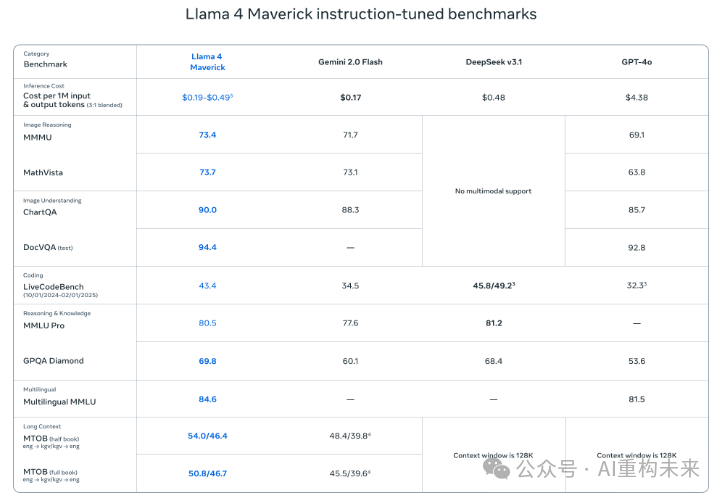Image resolution: width=723 pixels, height=498 pixels.
Task: Select the "68.4" GPQA Diamond score
Action: click(494, 361)
